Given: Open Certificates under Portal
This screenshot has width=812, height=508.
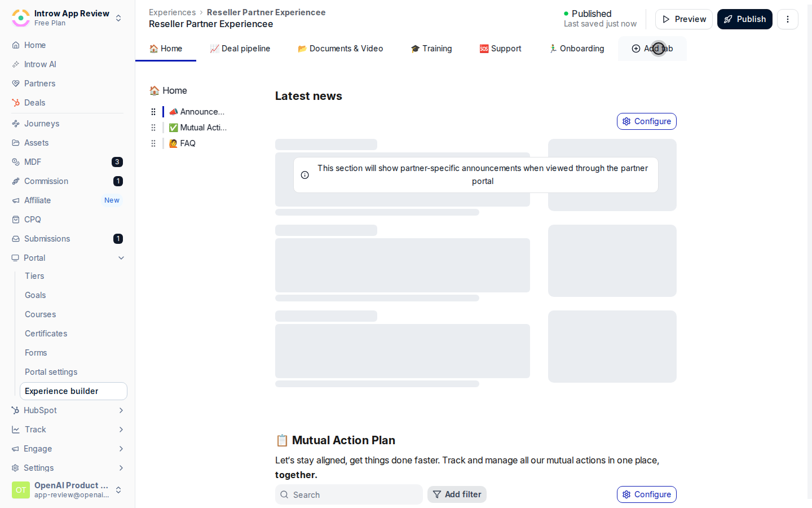Looking at the screenshot, I should 46,334.
